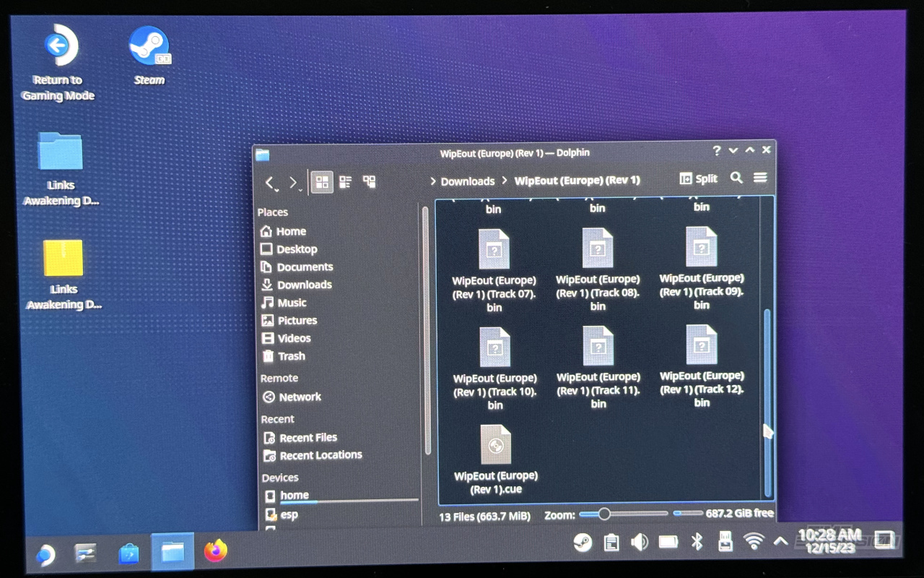Select the esp device
Screen dimensions: 924x578
pos(282,515)
